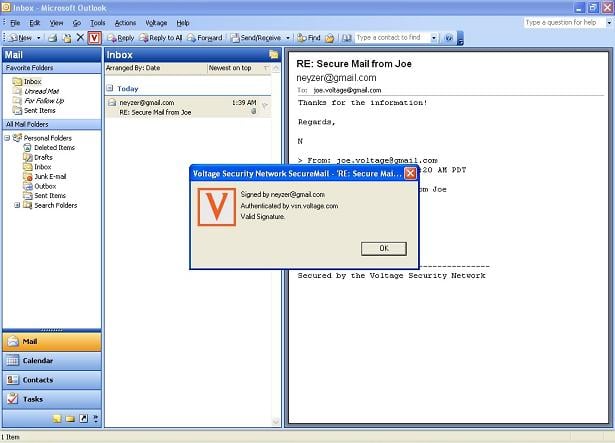Toggle the follow-up flag on neyzer message

pyautogui.click(x=265, y=105)
